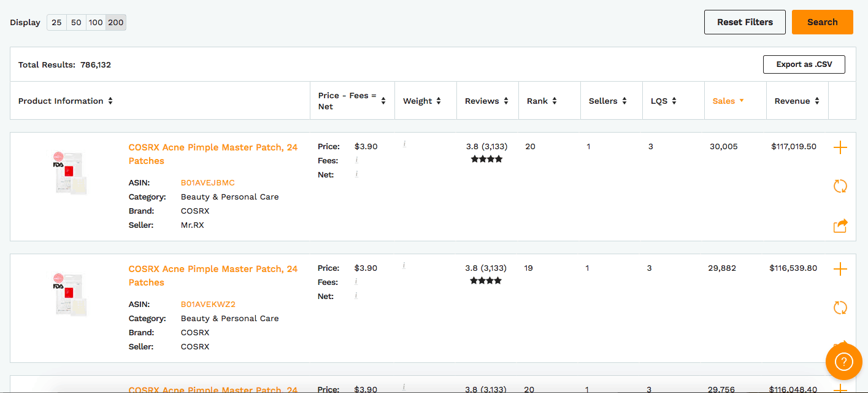Set display to 25 results

[56, 23]
